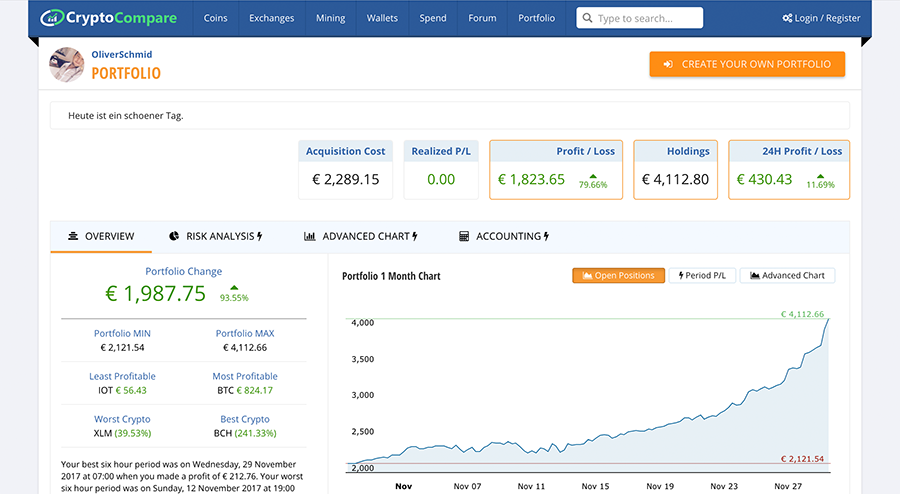Click the Acquisition Cost value € 2,289.15
Viewport: 900px width, 494px height.
[x=346, y=180]
